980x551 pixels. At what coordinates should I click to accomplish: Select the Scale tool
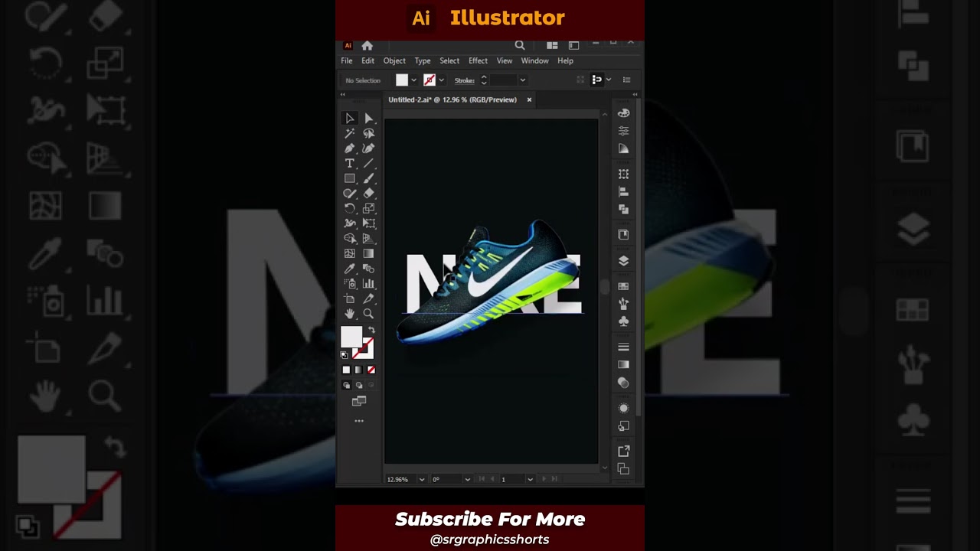pyautogui.click(x=368, y=208)
